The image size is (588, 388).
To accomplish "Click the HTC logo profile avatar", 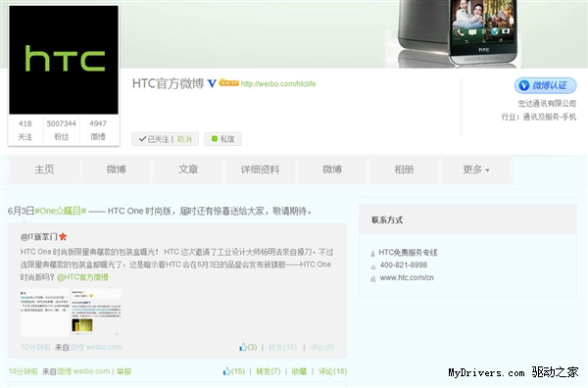I will point(64,60).
